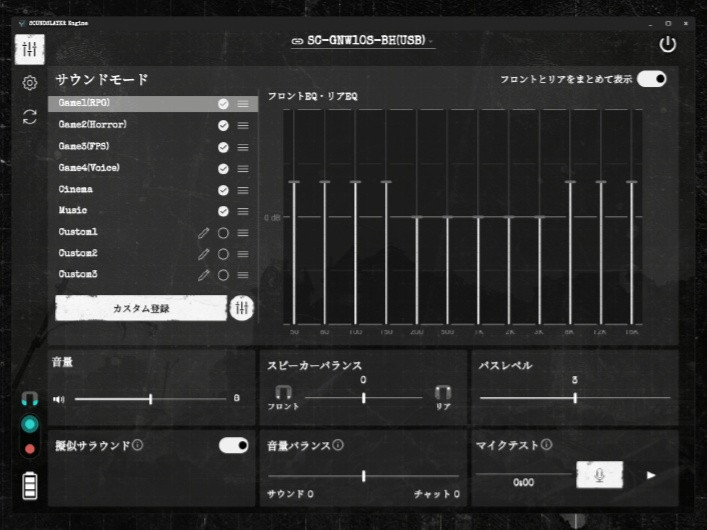Click the 0:00 mic test time
The height and width of the screenshot is (530, 707).
click(x=523, y=483)
